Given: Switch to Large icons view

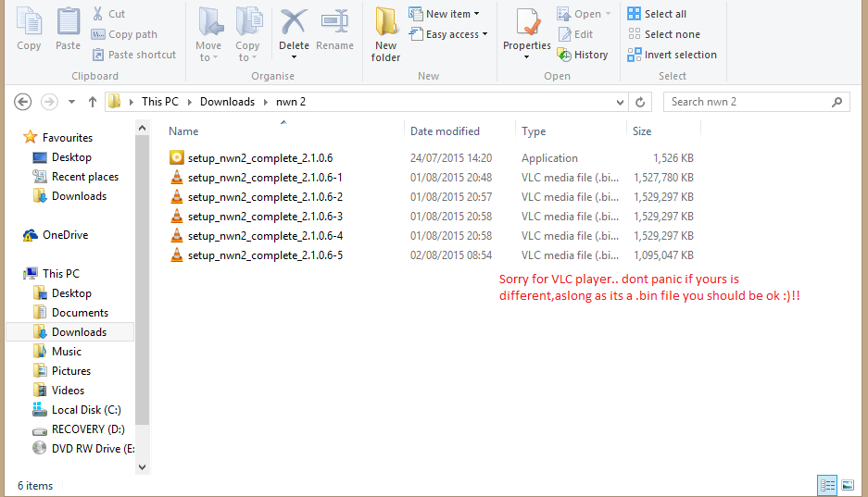Looking at the screenshot, I should 848,485.
